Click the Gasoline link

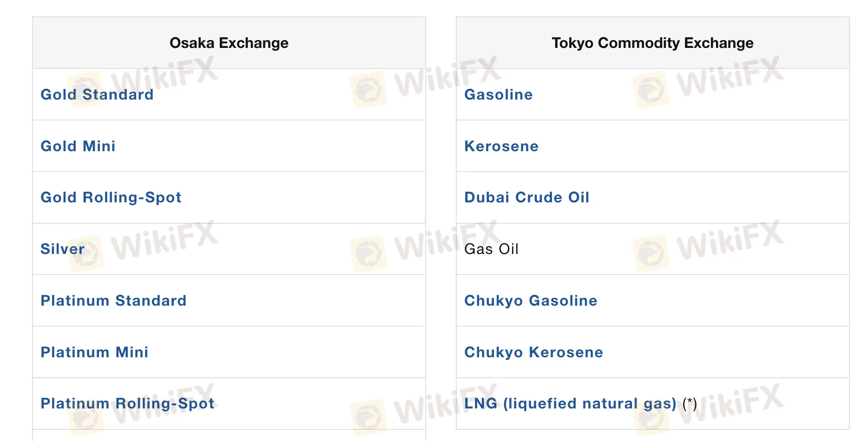pyautogui.click(x=498, y=94)
